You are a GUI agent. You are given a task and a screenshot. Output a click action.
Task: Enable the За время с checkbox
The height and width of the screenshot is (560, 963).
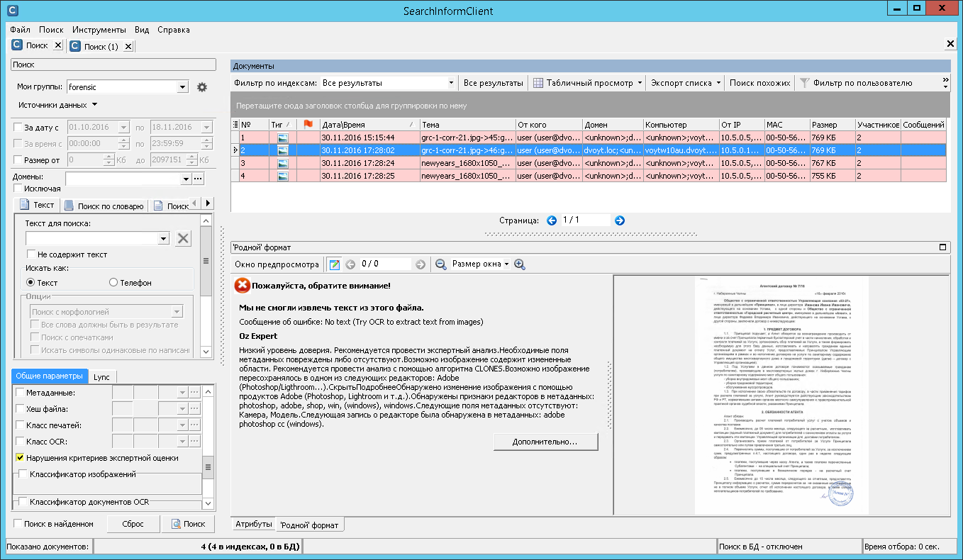(x=18, y=144)
